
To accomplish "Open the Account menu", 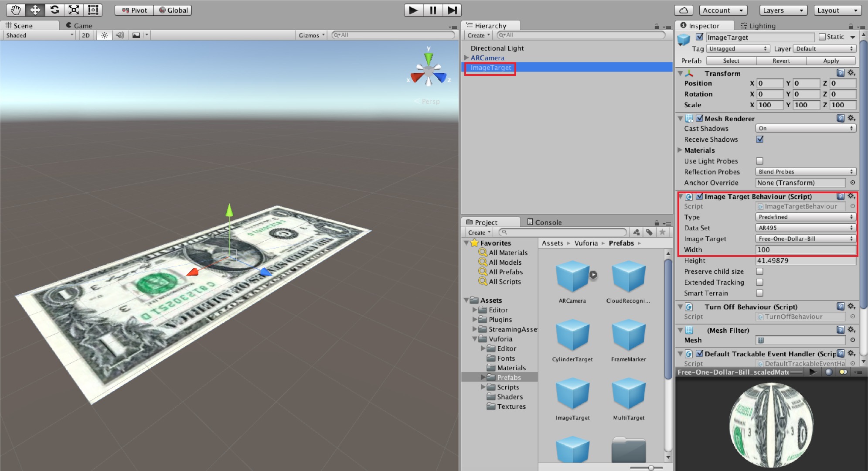I will click(x=723, y=10).
